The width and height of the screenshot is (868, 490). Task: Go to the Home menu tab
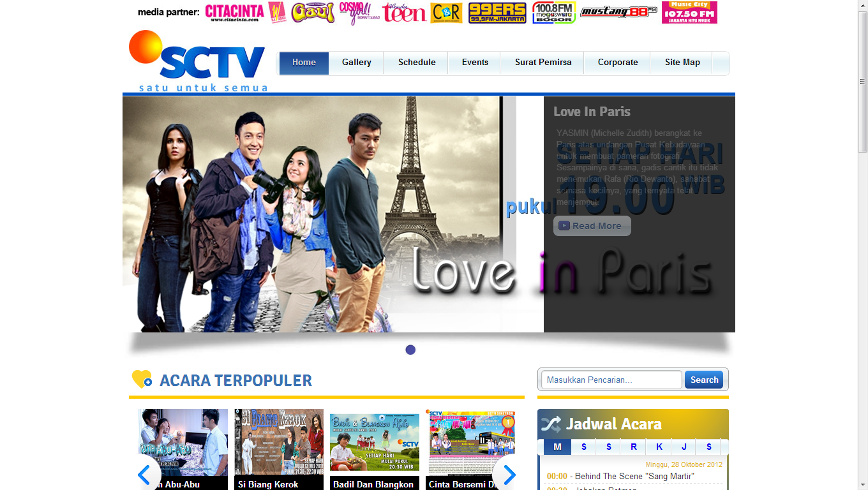click(304, 63)
